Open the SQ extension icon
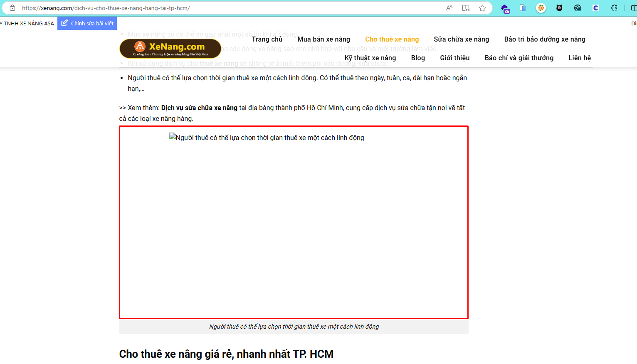The height and width of the screenshot is (364, 637). 541,8
